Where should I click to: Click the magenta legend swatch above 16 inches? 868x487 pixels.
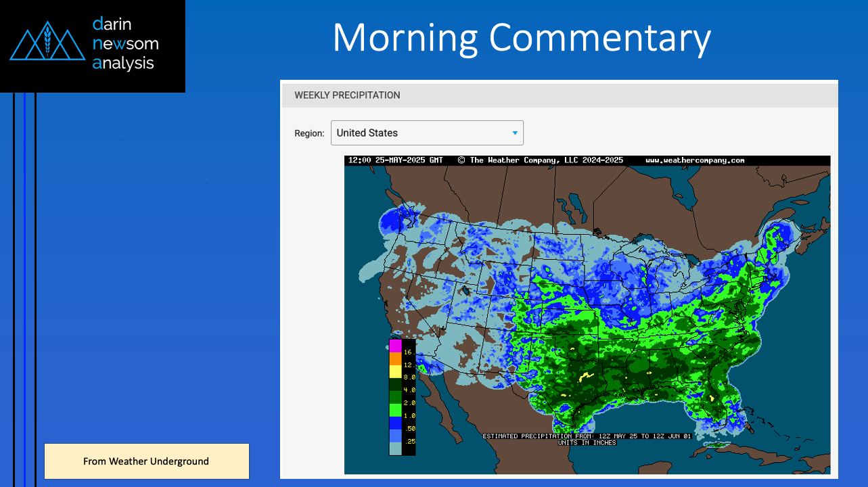click(x=395, y=345)
